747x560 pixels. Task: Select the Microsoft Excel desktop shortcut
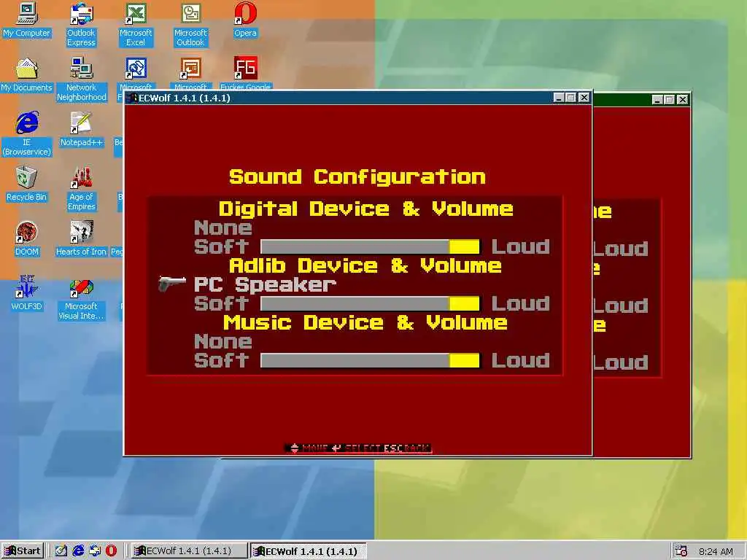click(x=136, y=25)
